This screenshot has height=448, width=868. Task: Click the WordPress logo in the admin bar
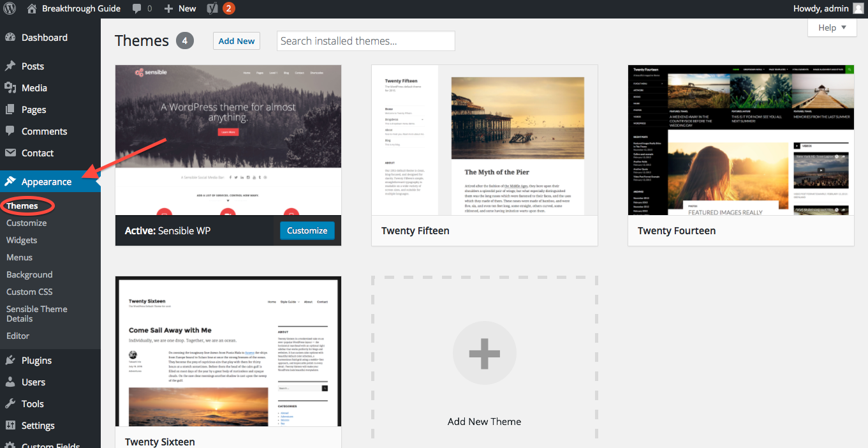click(x=8, y=8)
